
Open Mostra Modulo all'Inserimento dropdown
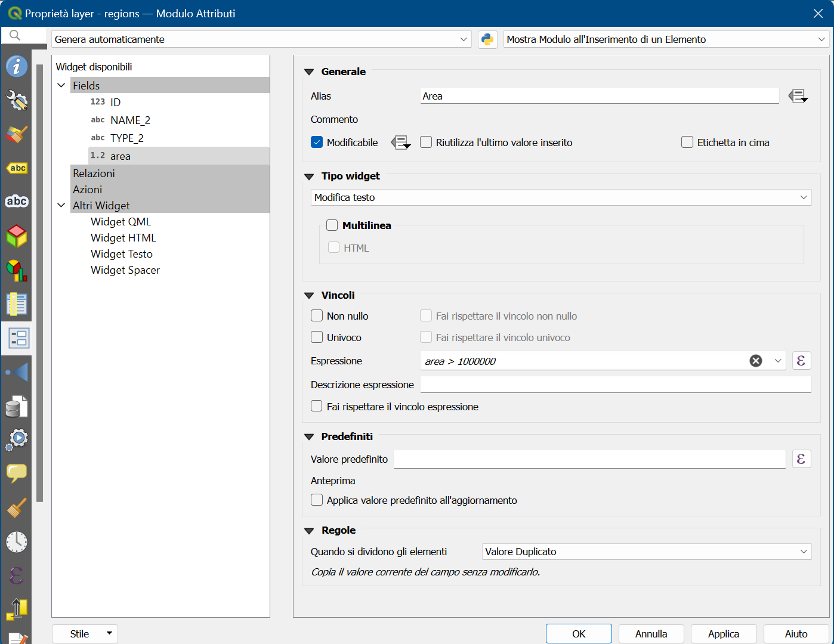pos(666,39)
